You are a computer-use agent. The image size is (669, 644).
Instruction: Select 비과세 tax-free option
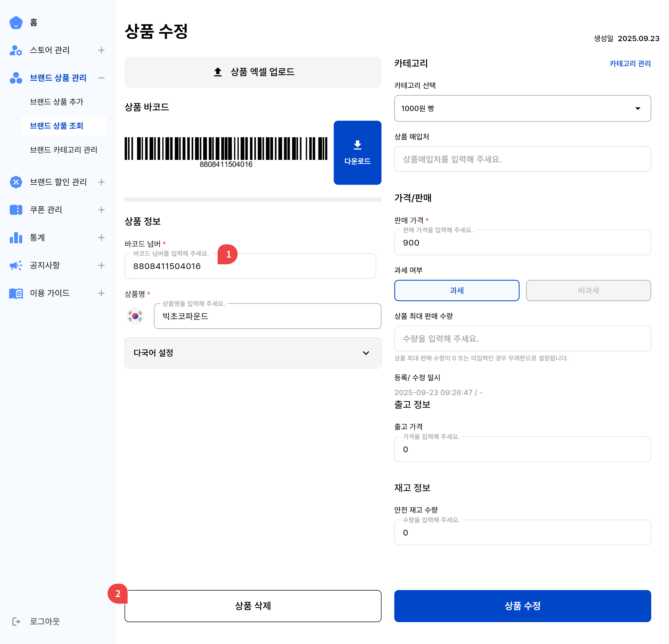point(588,290)
